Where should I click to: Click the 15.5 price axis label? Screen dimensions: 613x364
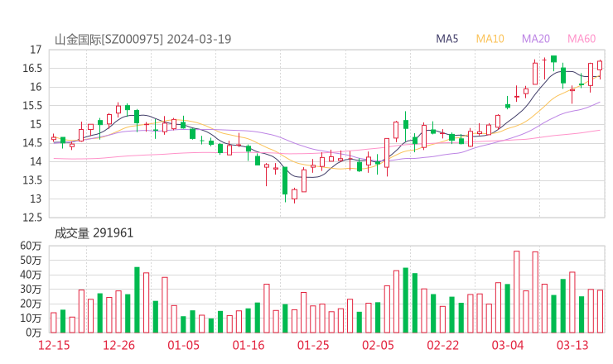coord(32,106)
